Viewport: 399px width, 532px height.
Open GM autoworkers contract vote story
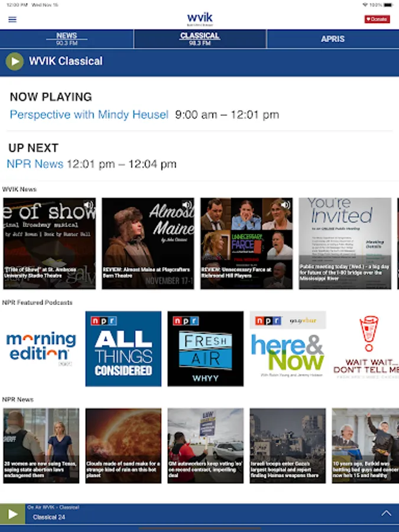click(x=206, y=446)
